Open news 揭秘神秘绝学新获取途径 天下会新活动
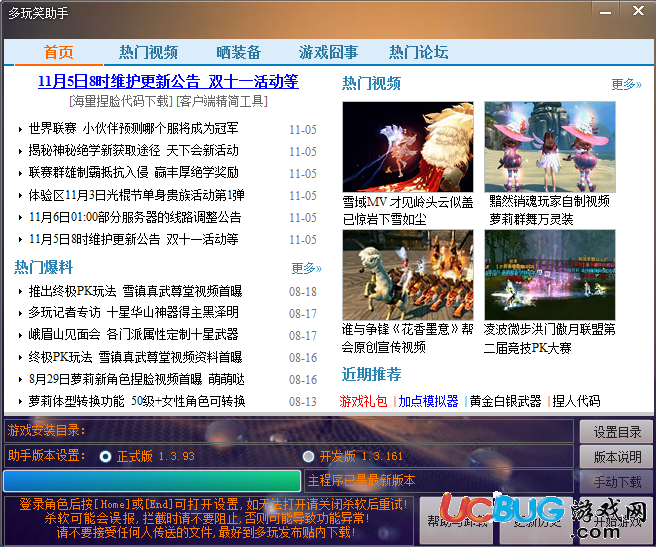The width and height of the screenshot is (656, 547). (133, 151)
